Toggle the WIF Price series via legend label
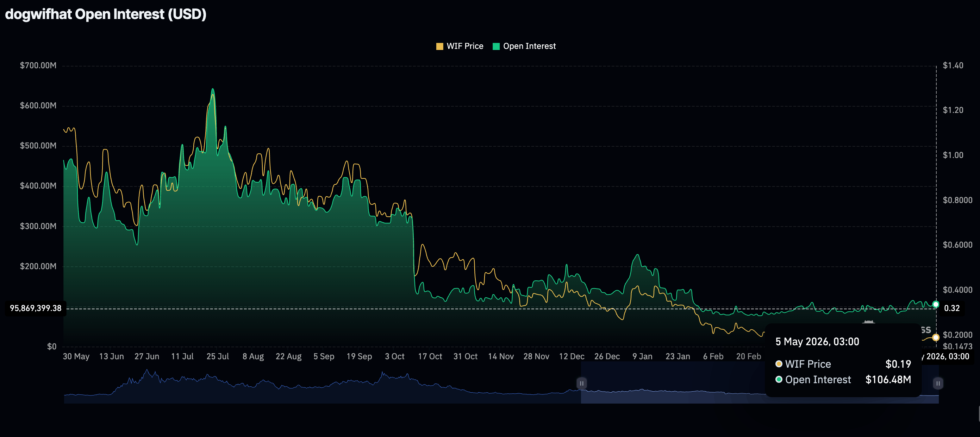980x437 pixels. point(465,46)
